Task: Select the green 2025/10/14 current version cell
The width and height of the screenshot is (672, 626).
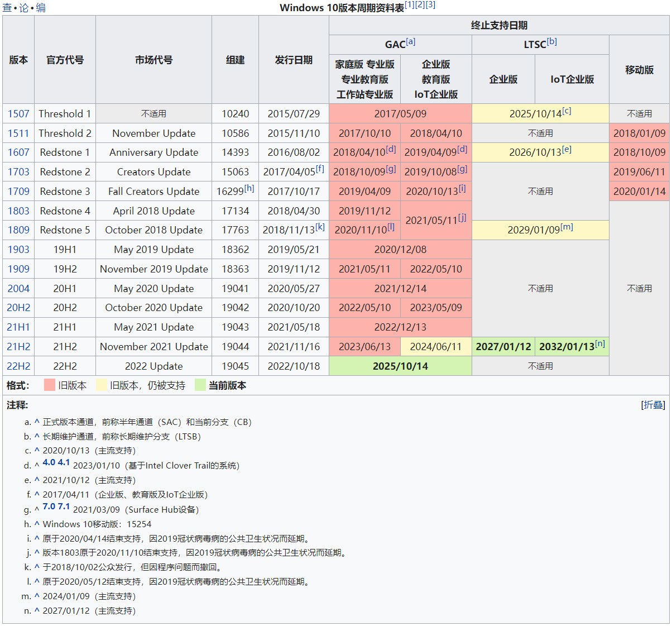Action: pyautogui.click(x=400, y=366)
